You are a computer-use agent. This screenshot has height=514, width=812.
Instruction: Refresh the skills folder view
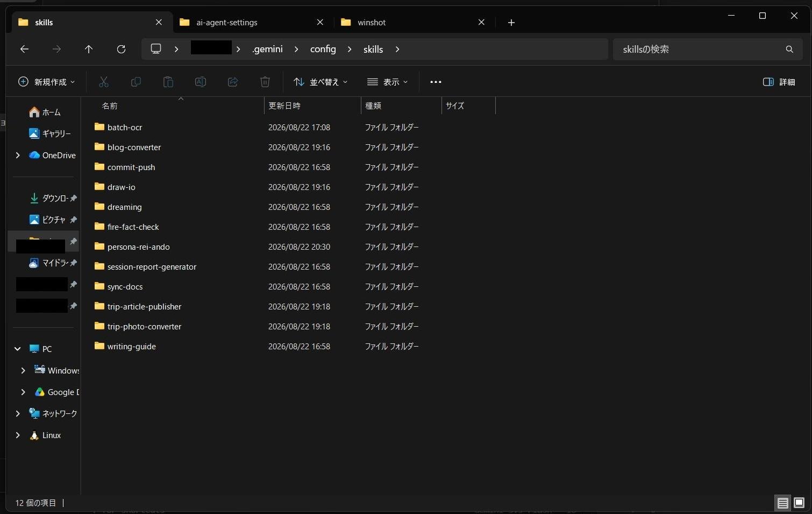(x=121, y=49)
